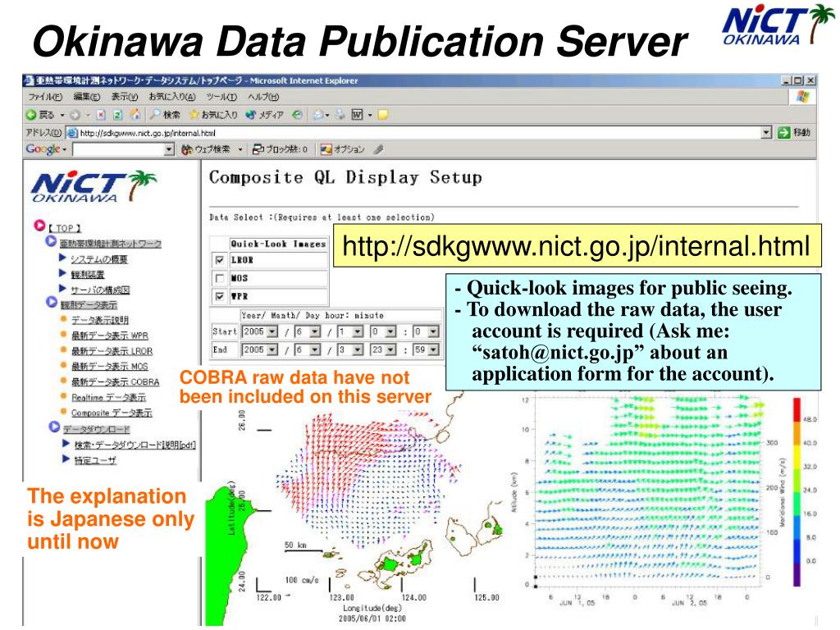Go to the Home page icon
The image size is (840, 630).
(x=135, y=115)
